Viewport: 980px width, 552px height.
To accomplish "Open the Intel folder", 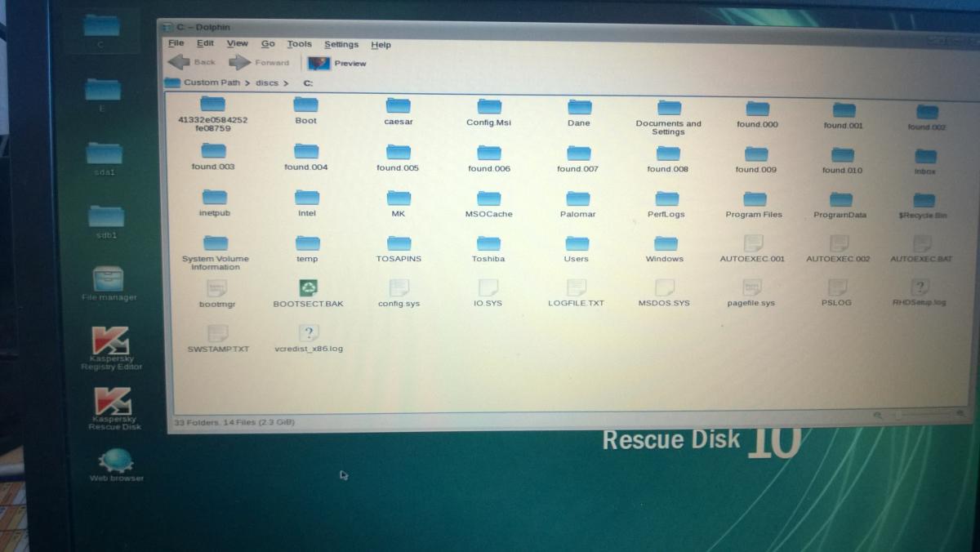I will 307,203.
